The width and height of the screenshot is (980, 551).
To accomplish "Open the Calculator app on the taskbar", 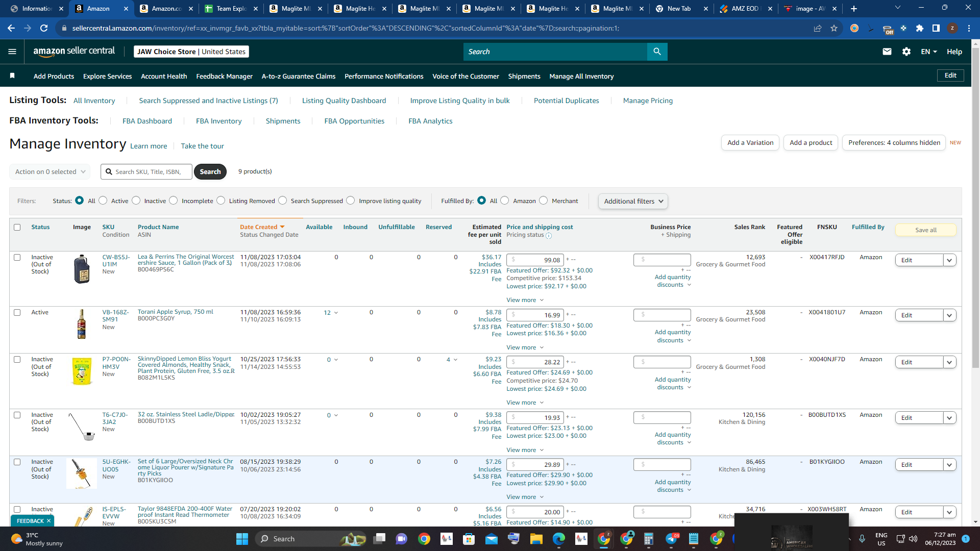I will tap(649, 539).
